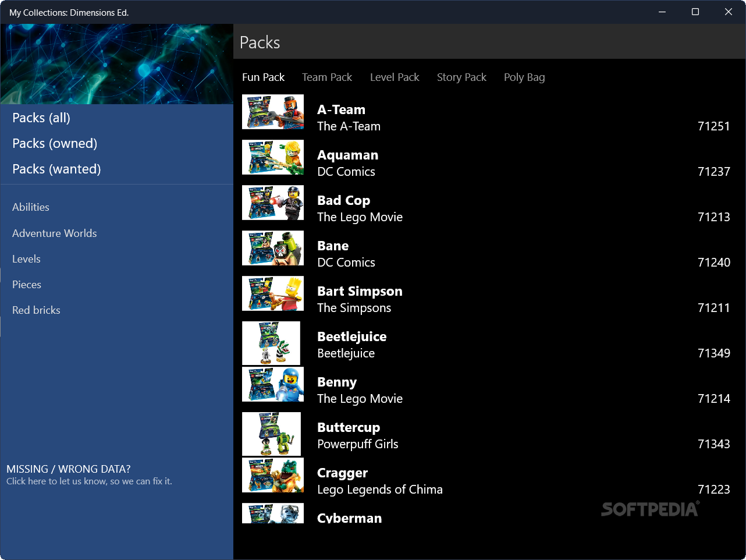Click 'The Simpsons' subtitle under Bart Simpson
The image size is (746, 560).
point(354,308)
